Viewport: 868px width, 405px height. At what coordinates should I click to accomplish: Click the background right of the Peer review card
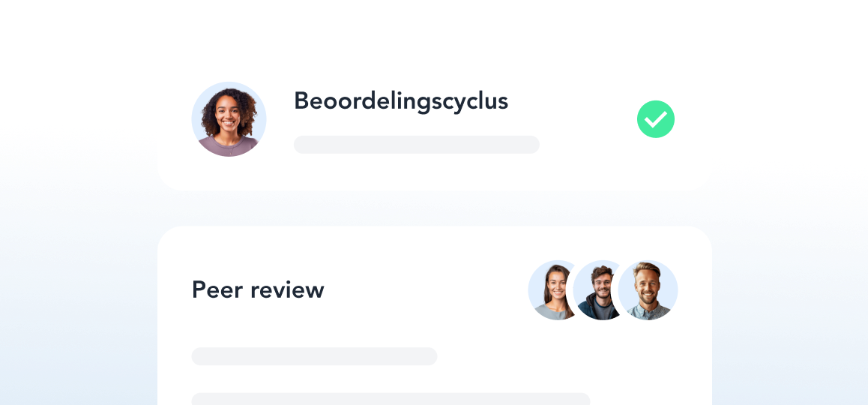tap(791, 316)
